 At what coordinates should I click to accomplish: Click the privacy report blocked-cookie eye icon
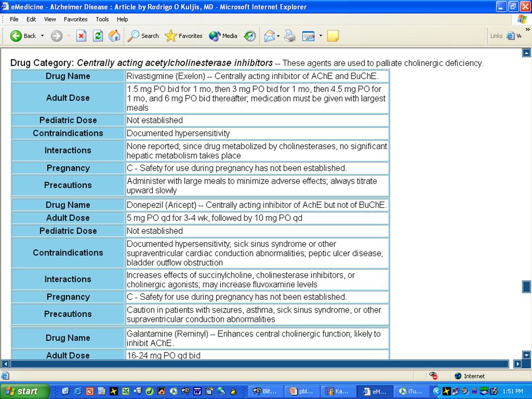433,376
